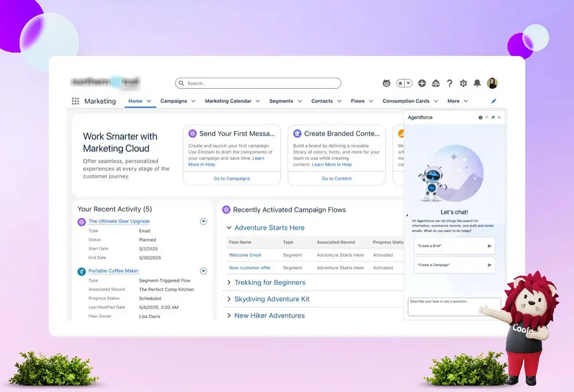This screenshot has width=574, height=392.
Task: Open actions menu for Portable Coffee Maker
Action: coord(203,271)
